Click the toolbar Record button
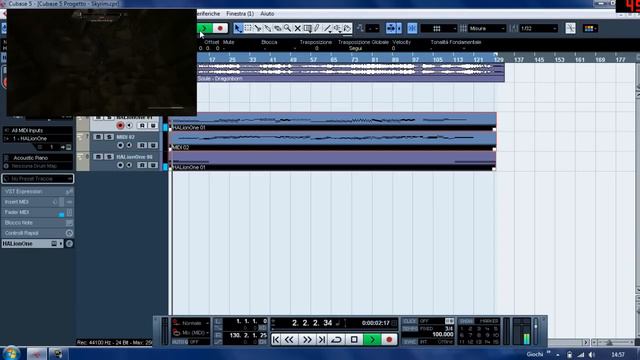Viewport: 640px width, 360px height. [220, 28]
